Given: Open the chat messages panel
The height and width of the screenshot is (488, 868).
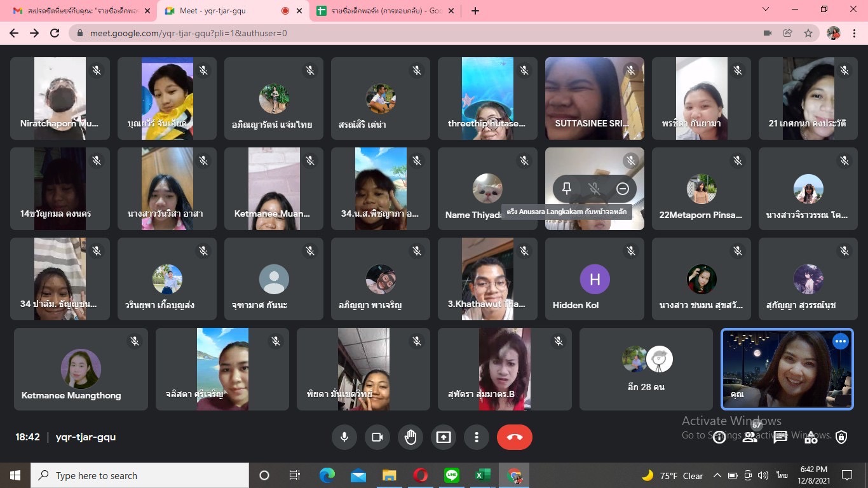Looking at the screenshot, I should (x=780, y=437).
